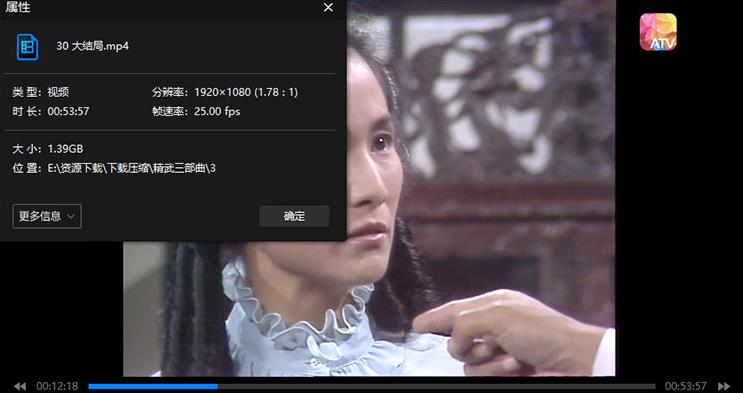Click the fast-forward double-arrow icon
This screenshot has width=743, height=393.
[723, 386]
